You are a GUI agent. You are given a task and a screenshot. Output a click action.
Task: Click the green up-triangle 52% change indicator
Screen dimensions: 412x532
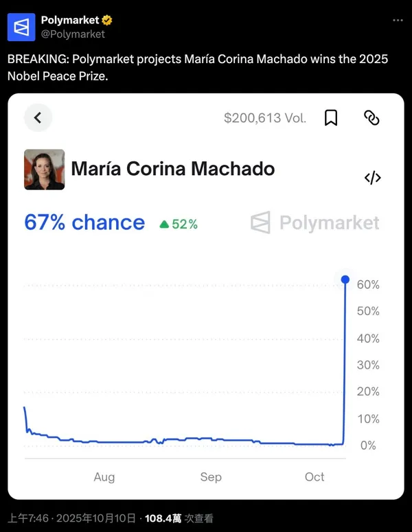click(179, 224)
